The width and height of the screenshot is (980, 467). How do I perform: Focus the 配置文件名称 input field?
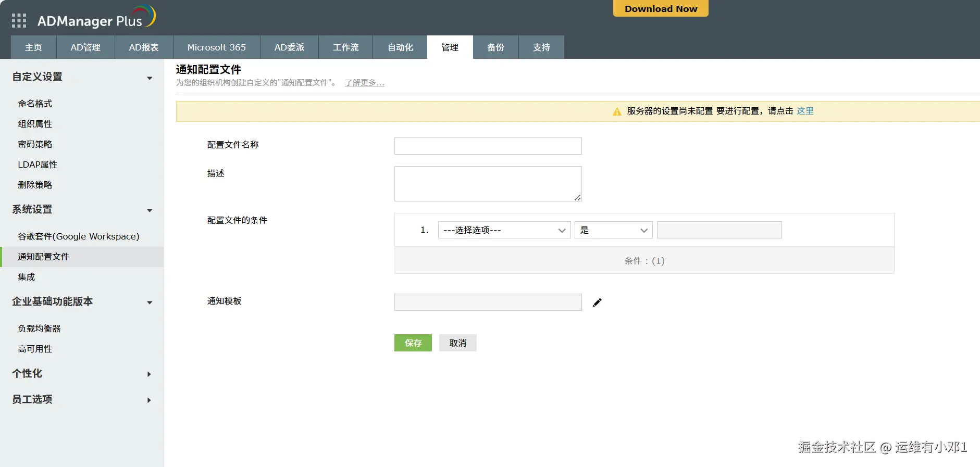(488, 146)
